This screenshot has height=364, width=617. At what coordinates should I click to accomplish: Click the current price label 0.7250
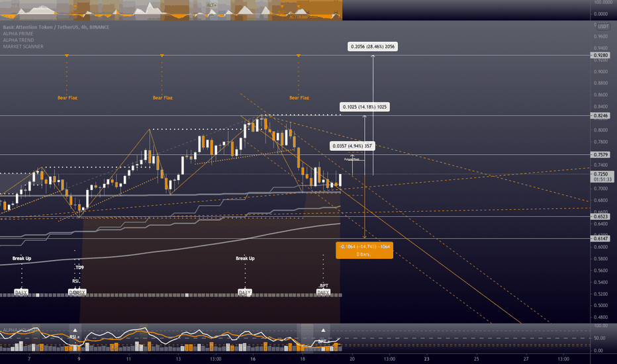601,174
